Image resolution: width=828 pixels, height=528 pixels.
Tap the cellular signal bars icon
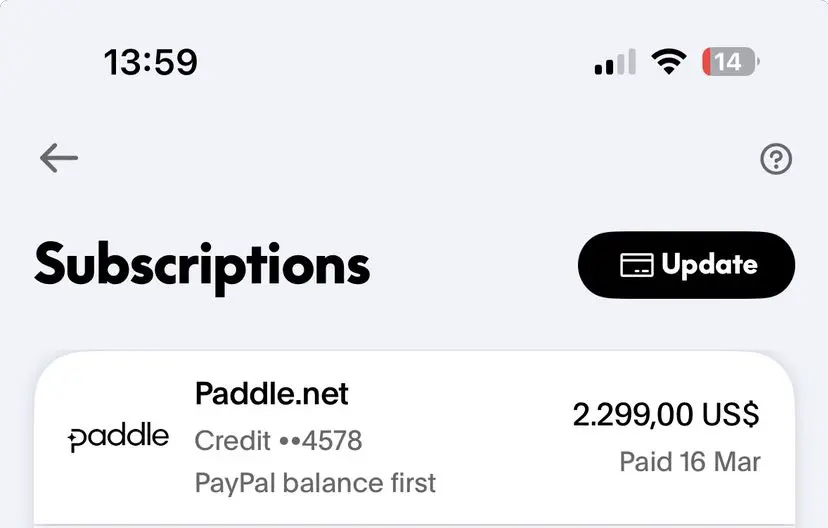[x=614, y=63]
